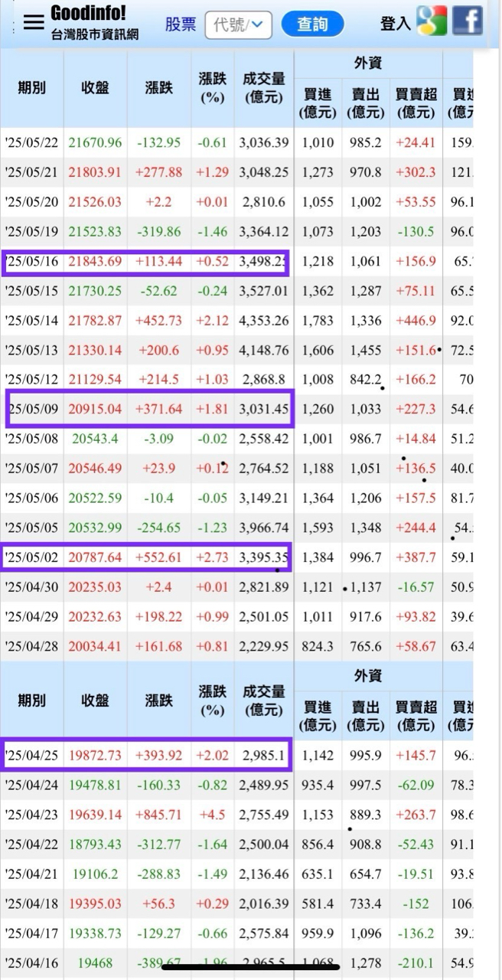
Task: Open the Facebook login icon
Action: (x=467, y=21)
